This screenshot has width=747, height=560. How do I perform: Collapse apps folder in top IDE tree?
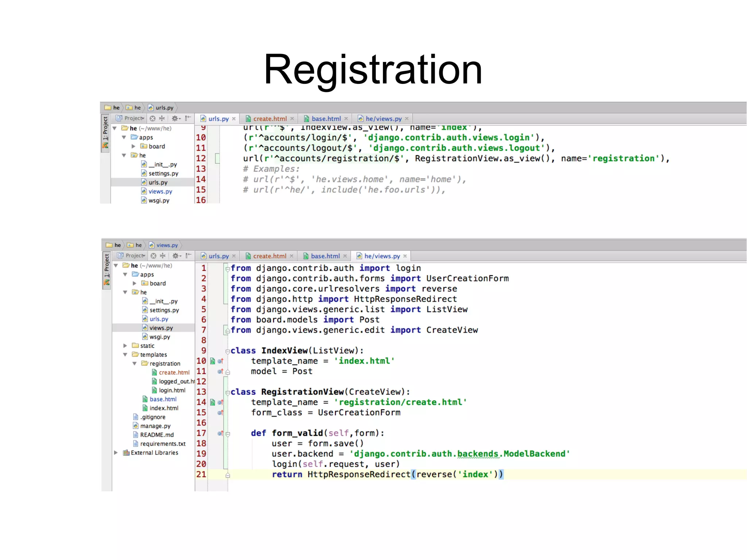pyautogui.click(x=124, y=138)
